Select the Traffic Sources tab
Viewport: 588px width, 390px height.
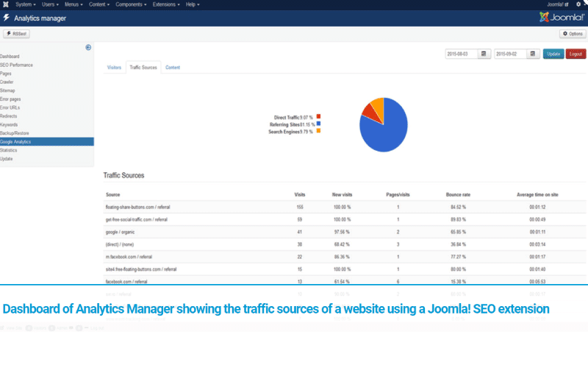click(143, 68)
